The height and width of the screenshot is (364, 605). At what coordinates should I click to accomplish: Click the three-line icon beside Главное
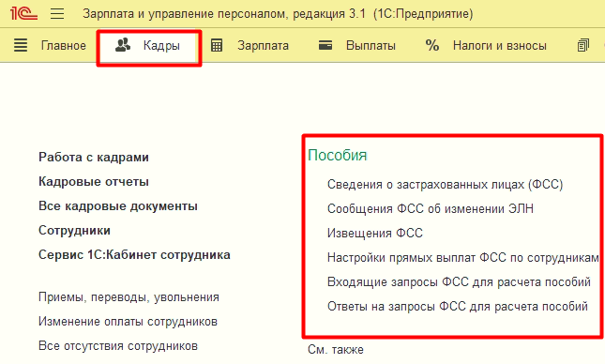tap(21, 45)
